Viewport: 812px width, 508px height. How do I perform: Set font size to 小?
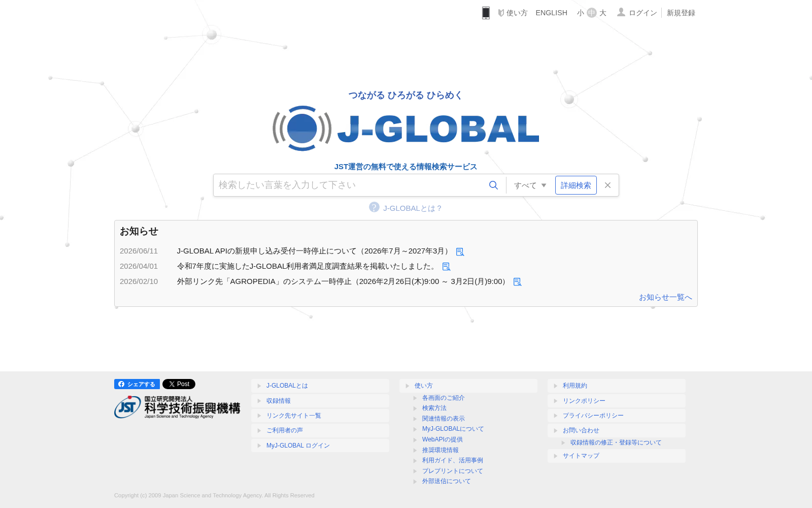click(580, 13)
